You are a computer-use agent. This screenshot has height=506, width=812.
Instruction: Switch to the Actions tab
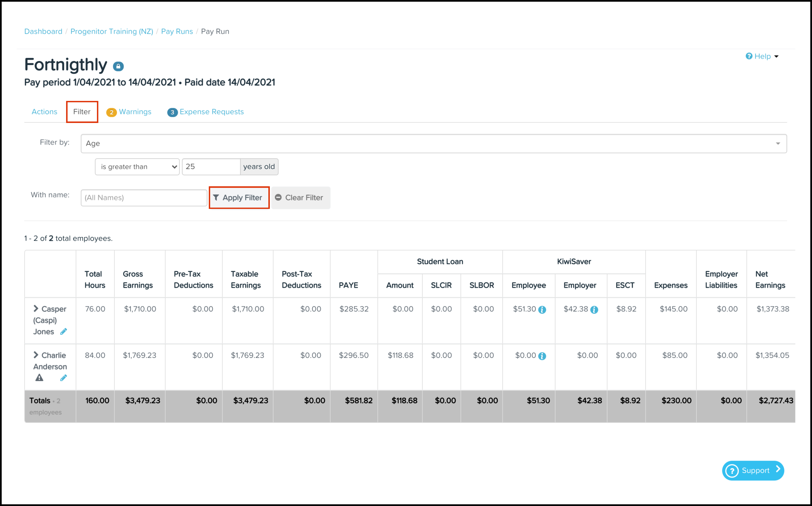tap(44, 112)
